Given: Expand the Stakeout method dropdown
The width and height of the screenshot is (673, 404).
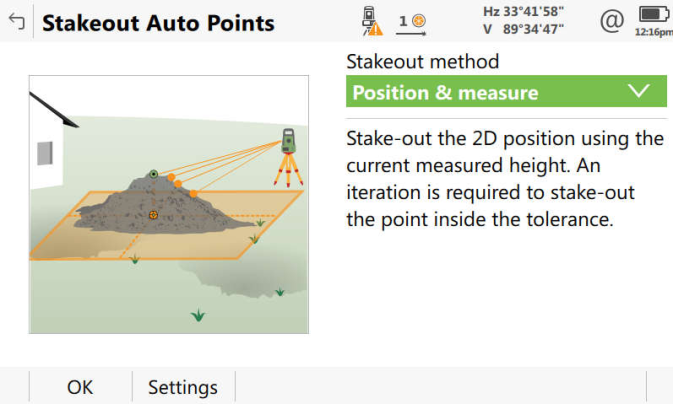Looking at the screenshot, I should pos(505,93).
